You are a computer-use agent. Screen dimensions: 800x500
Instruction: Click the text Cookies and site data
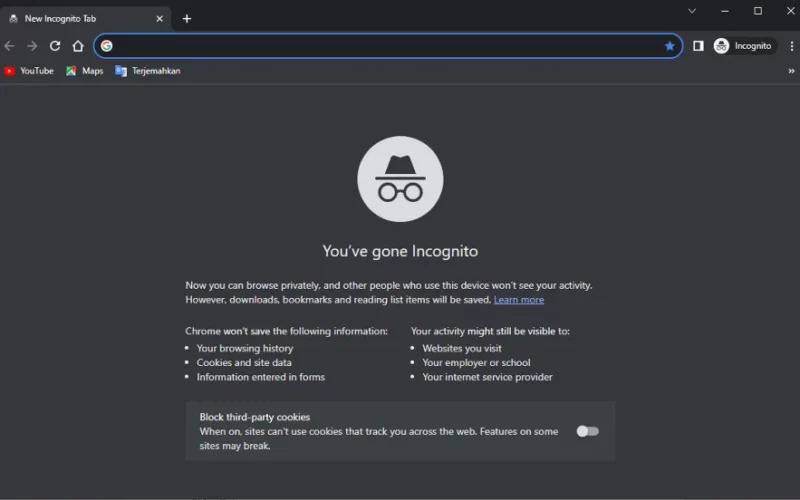[244, 363]
